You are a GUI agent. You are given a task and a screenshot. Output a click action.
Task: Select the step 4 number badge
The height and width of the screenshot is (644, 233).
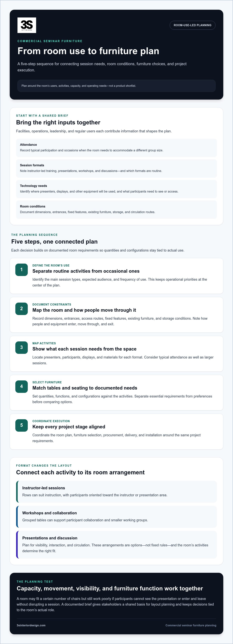point(22,386)
